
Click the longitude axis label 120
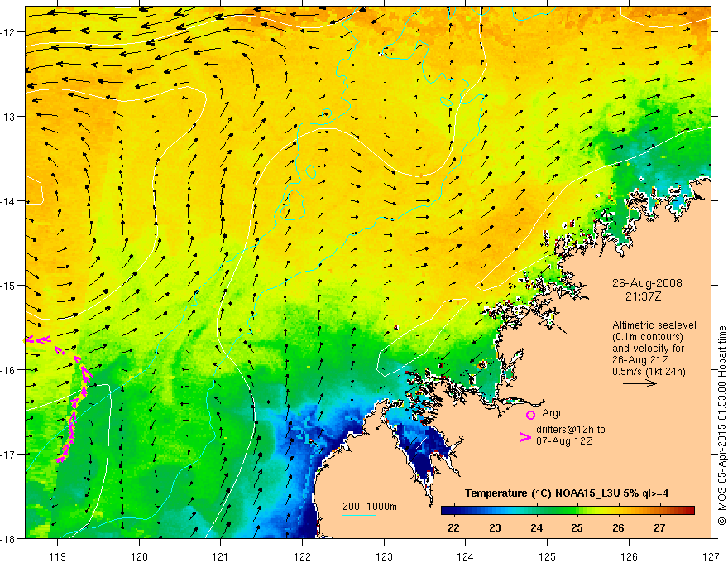point(139,556)
